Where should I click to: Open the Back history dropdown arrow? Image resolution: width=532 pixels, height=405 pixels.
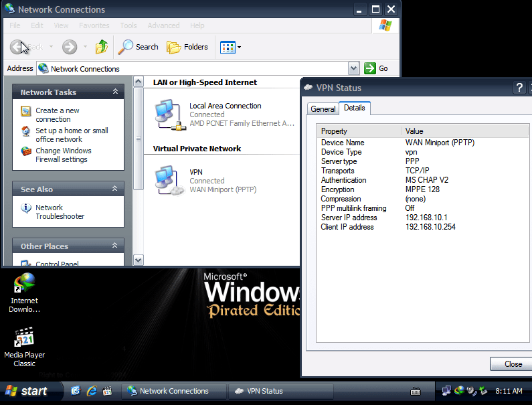(52, 47)
